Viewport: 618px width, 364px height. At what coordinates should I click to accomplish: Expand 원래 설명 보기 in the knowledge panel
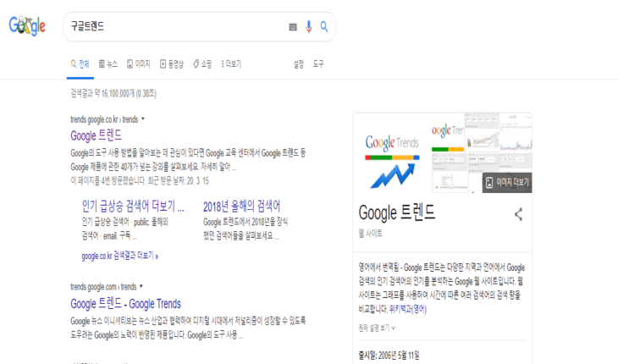click(x=377, y=328)
